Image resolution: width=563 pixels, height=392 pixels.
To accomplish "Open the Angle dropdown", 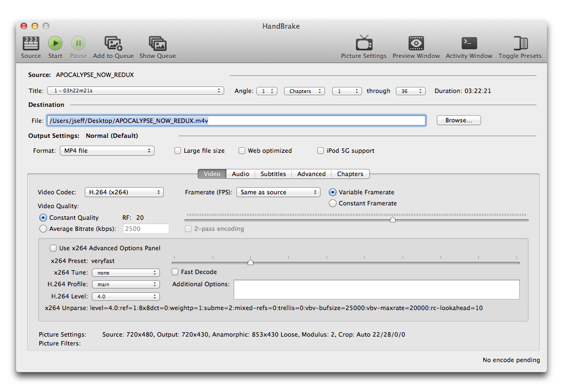I will [267, 91].
